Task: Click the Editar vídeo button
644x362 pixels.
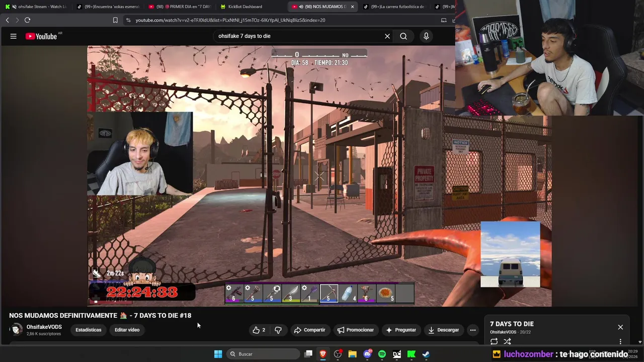Action: click(127, 330)
